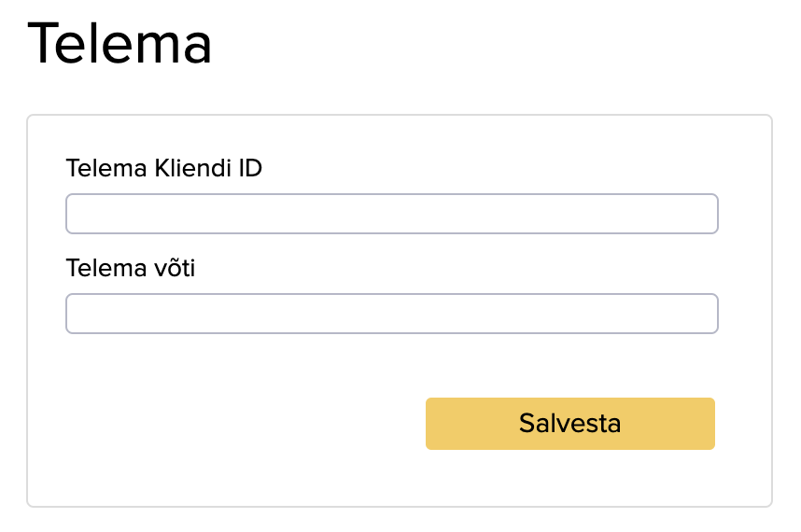Image resolution: width=801 pixels, height=532 pixels.
Task: Focus the Telema key text box
Action: (x=391, y=314)
